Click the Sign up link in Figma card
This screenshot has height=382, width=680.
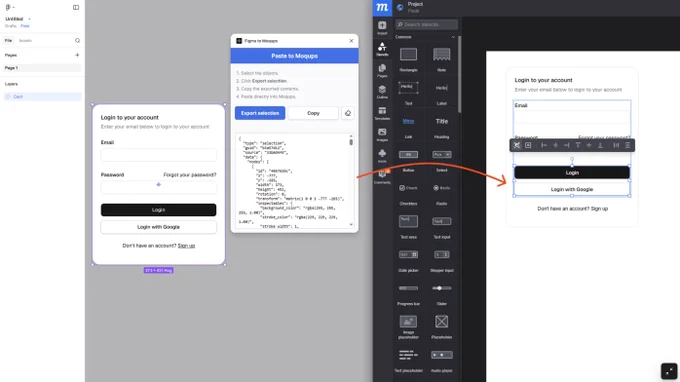click(186, 246)
